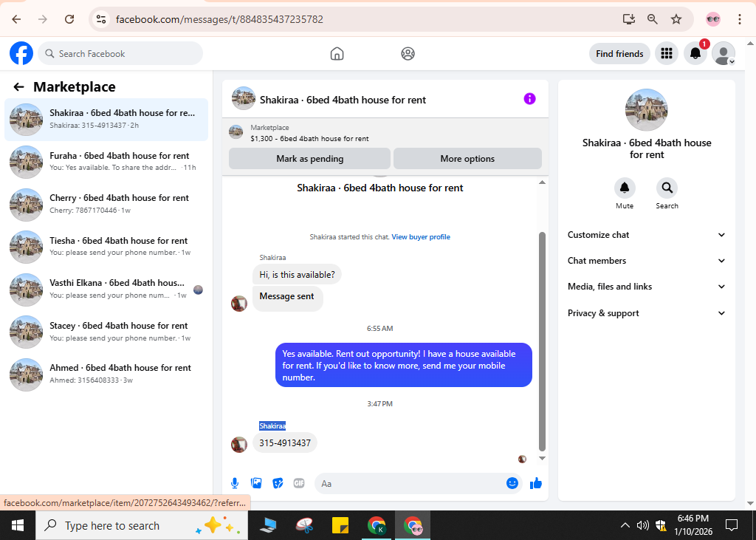Image resolution: width=756 pixels, height=540 pixels.
Task: Open the Facebook menu grid icon
Action: (667, 54)
